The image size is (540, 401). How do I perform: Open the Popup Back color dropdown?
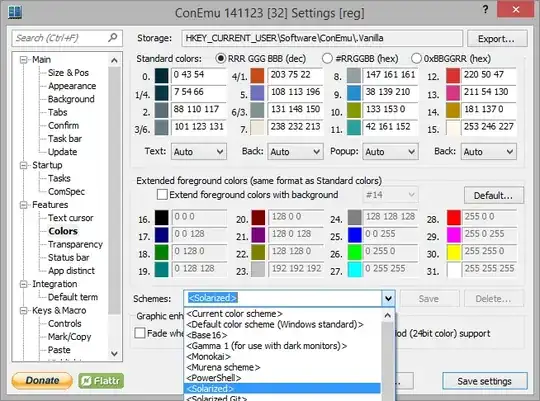click(489, 152)
